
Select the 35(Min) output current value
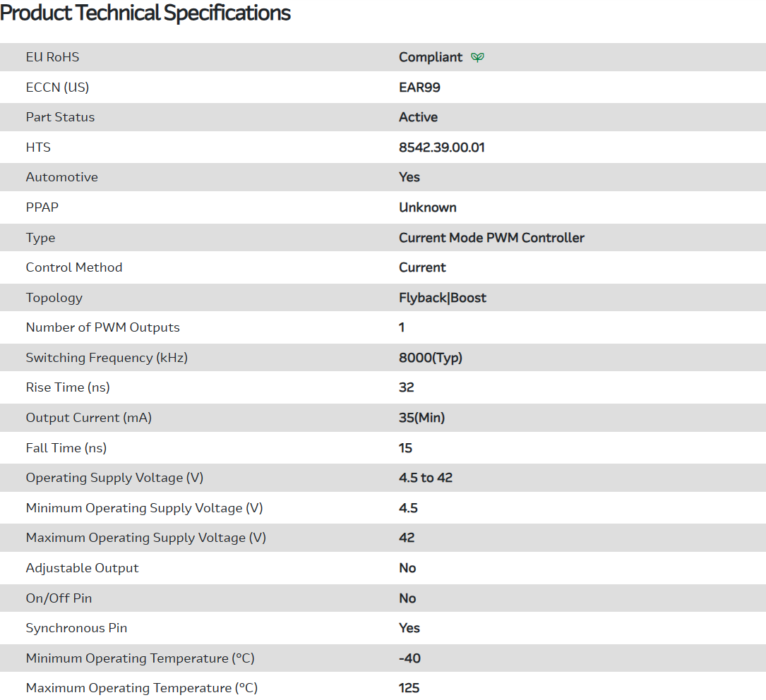[x=421, y=418]
